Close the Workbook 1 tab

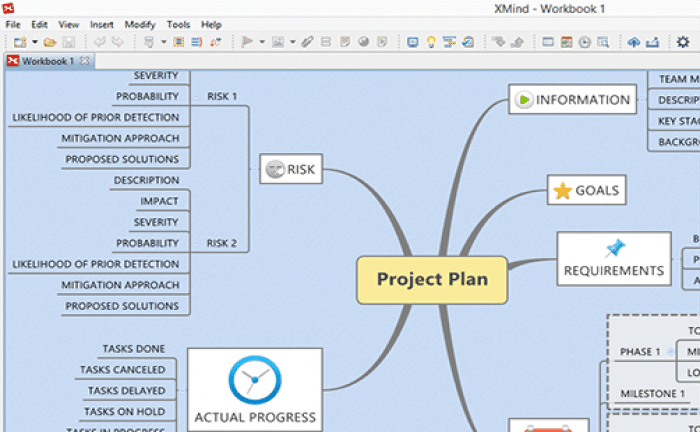[85, 61]
